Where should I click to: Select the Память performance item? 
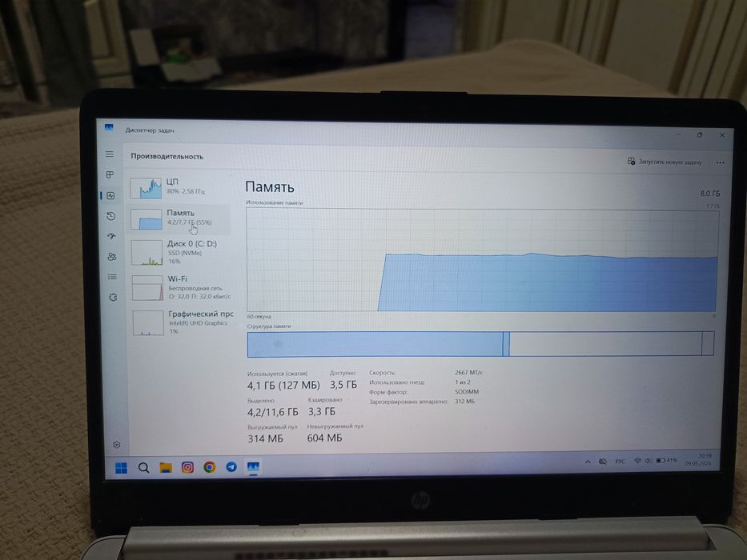click(179, 218)
